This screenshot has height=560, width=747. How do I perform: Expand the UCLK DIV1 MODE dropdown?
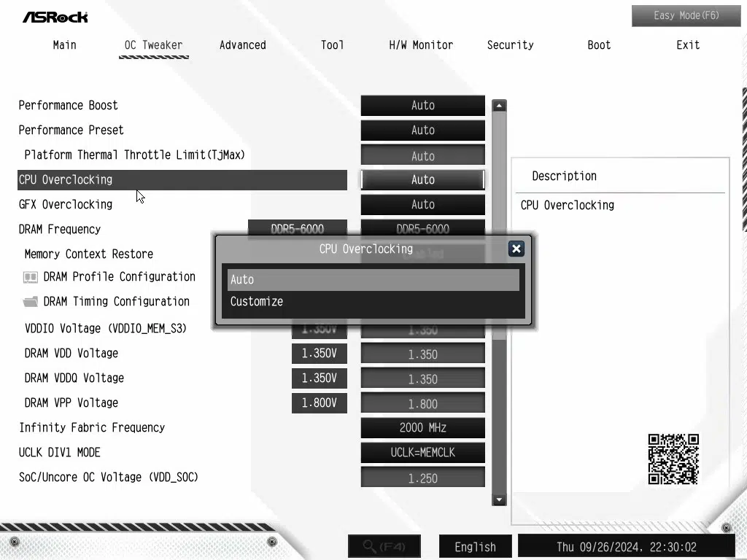point(422,452)
